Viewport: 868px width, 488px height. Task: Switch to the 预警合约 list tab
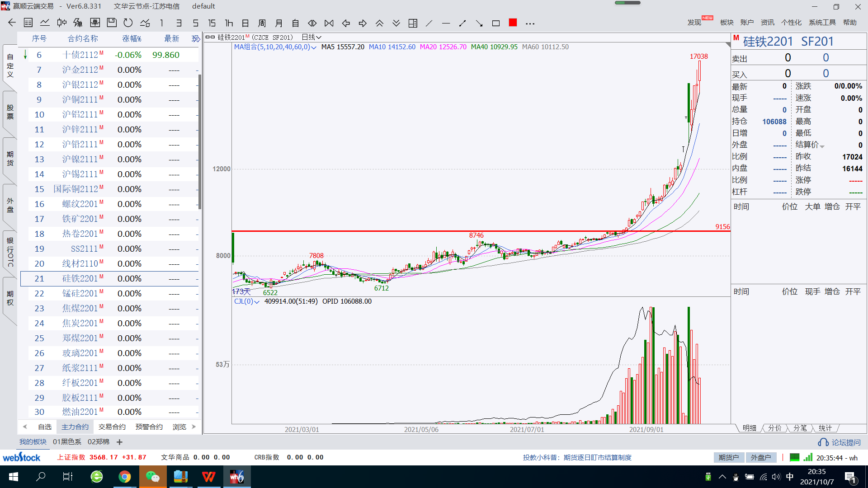coord(149,427)
